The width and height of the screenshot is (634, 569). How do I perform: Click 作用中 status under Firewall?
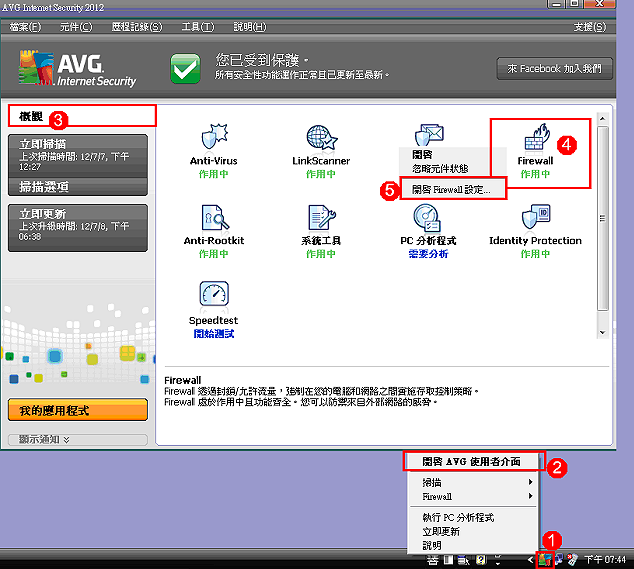535,174
